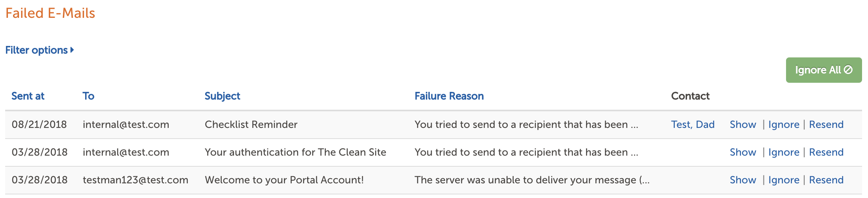Ignore the Clean Site authentication email
The width and height of the screenshot is (868, 198).
pos(784,152)
